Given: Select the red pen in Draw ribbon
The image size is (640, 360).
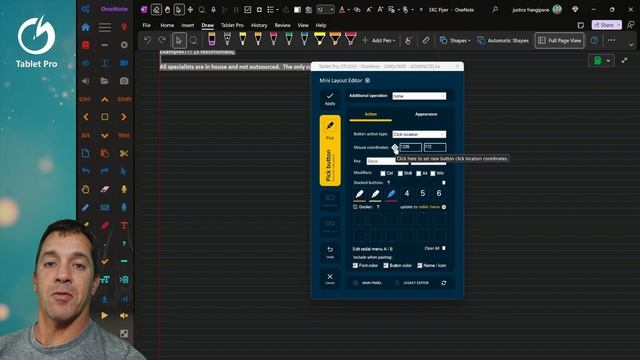Looking at the screenshot, I should [273, 39].
